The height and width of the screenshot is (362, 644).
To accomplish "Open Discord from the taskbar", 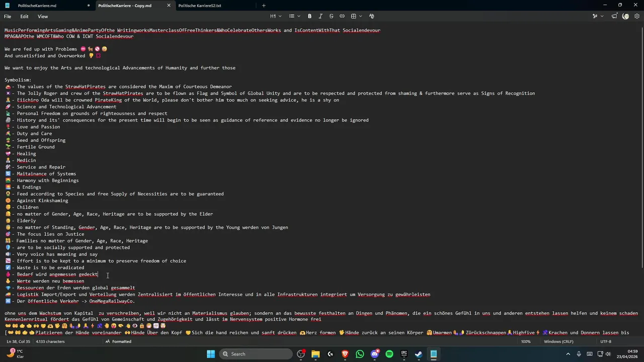I will [375, 354].
